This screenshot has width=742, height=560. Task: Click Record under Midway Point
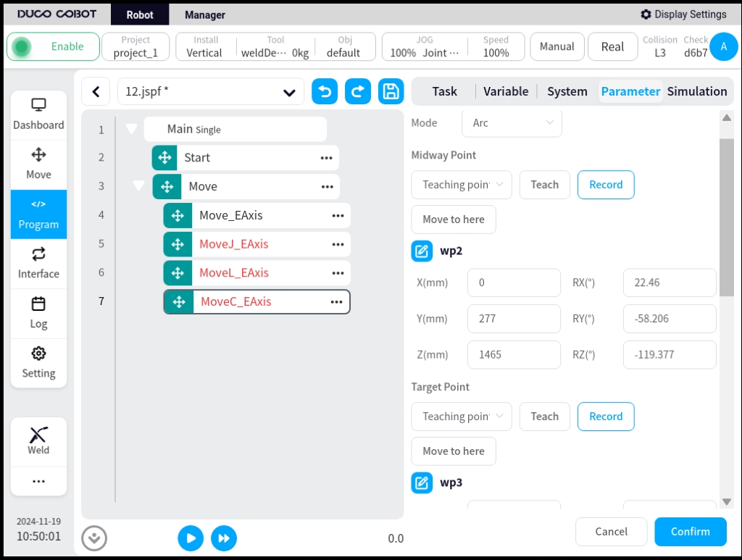(x=606, y=185)
